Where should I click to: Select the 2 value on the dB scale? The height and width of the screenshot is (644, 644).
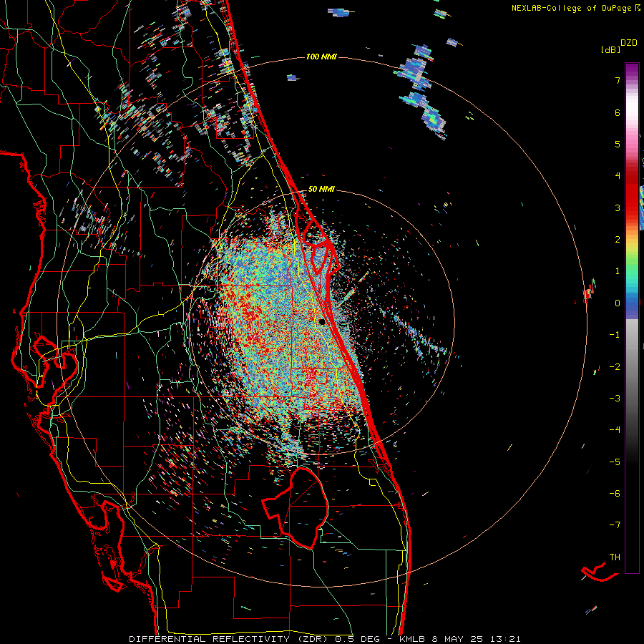click(x=618, y=240)
